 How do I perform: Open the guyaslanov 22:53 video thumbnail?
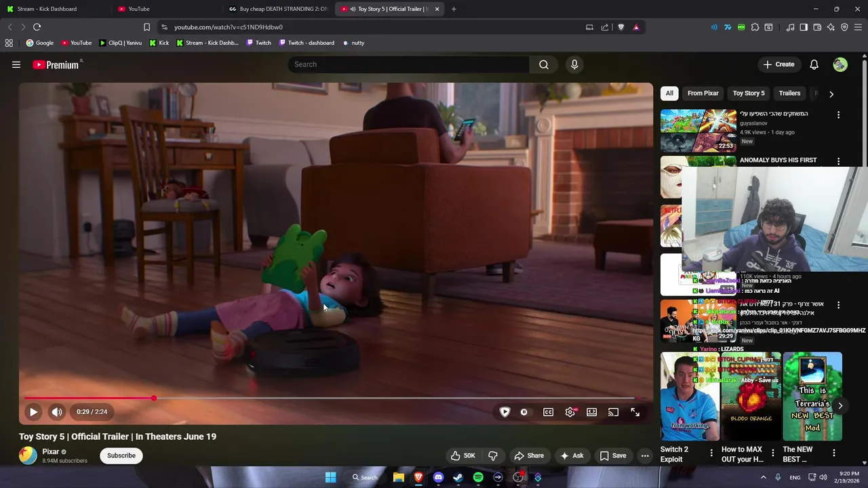pyautogui.click(x=698, y=130)
